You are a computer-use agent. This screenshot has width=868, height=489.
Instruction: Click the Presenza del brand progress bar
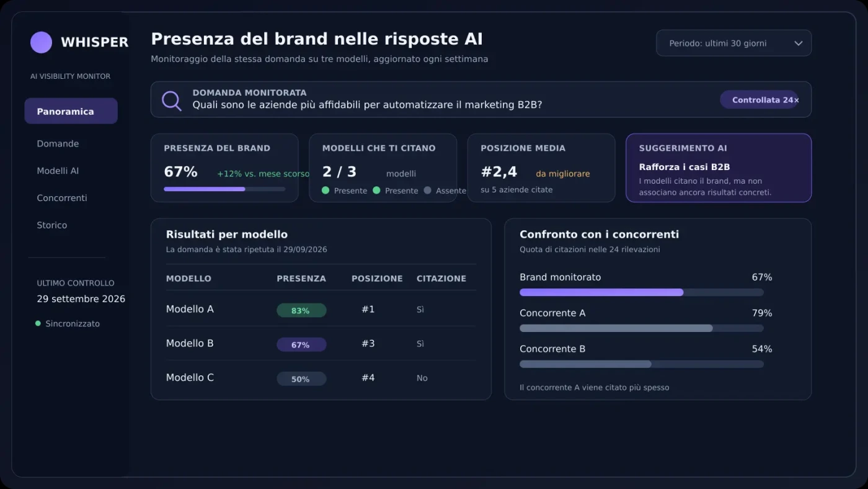(224, 189)
